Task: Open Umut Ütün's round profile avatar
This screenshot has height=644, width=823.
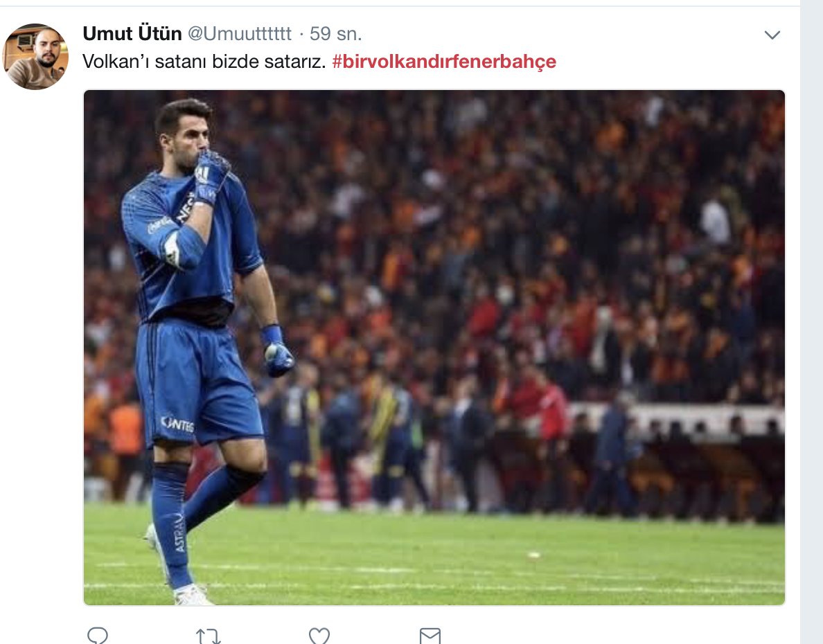Action: tap(35, 57)
